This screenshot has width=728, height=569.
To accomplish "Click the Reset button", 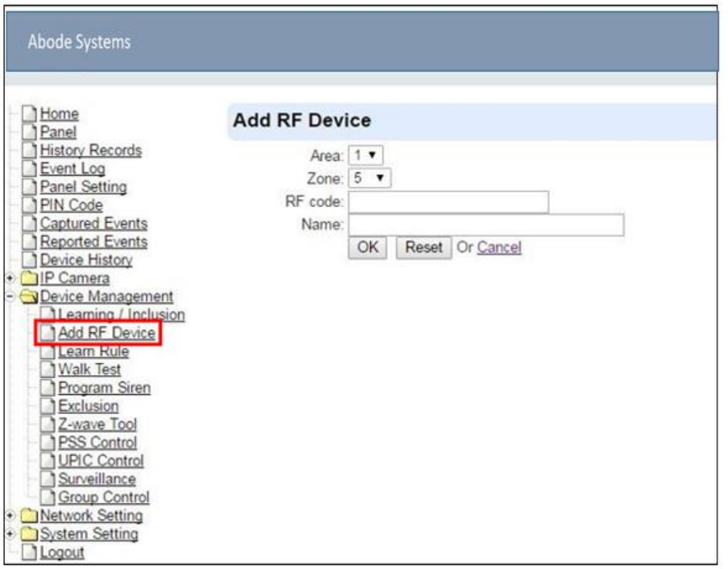I will click(x=424, y=247).
